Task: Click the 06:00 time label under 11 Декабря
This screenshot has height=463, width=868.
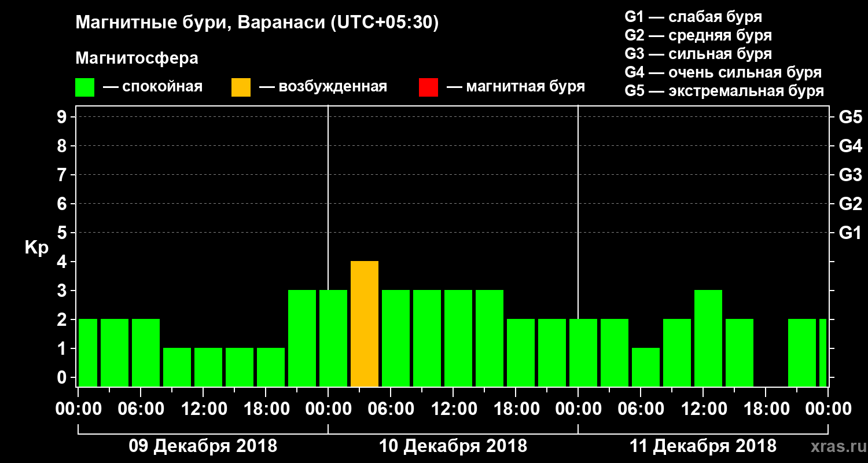Action: pyautogui.click(x=641, y=409)
